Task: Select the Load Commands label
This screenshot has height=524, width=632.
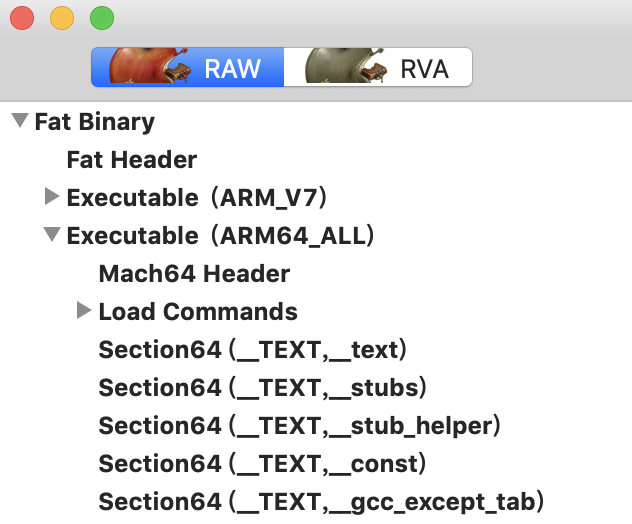Action: click(198, 312)
